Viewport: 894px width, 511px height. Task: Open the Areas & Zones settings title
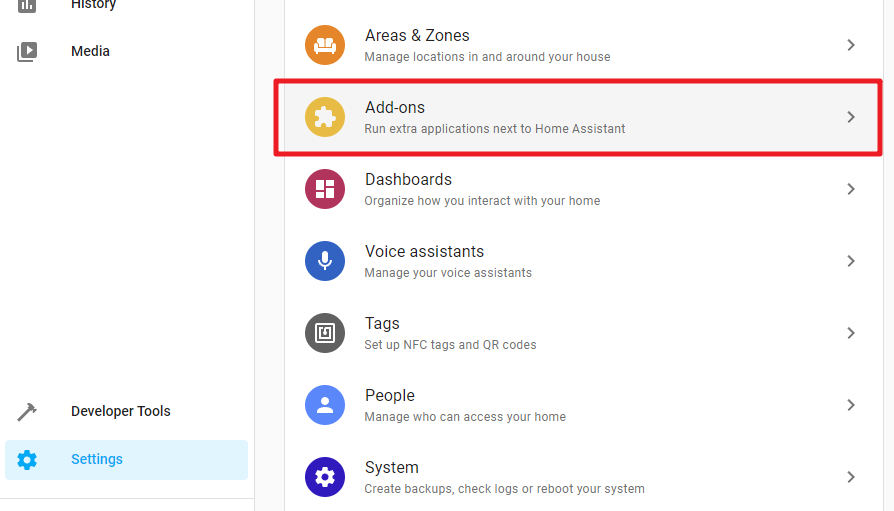pos(417,35)
